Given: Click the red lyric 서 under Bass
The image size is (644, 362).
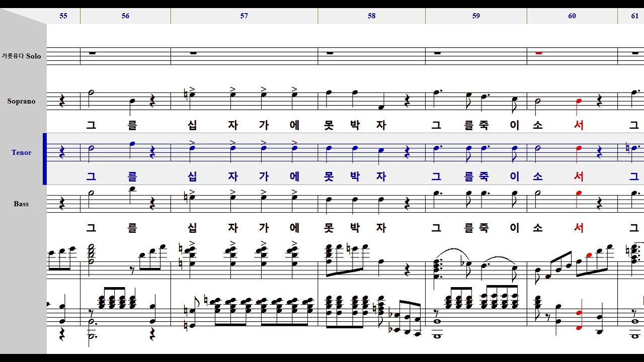Looking at the screenshot, I should (579, 228).
